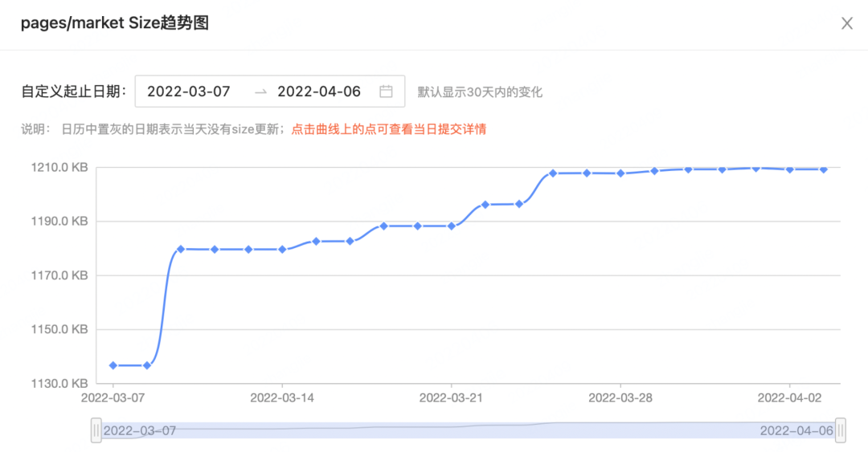Click the start date 2022-03-07 field
The image size is (868, 452).
tap(189, 92)
